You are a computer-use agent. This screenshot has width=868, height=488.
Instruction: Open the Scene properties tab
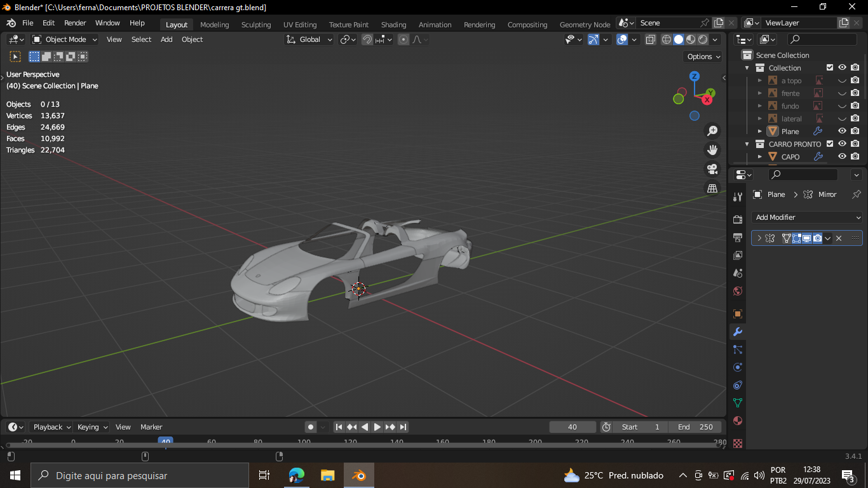(738, 273)
